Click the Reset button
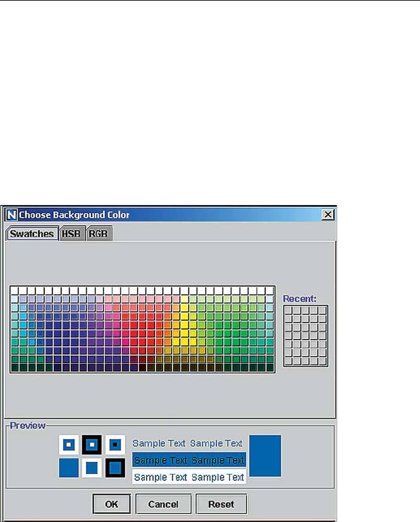This screenshot has width=420, height=522. pyautogui.click(x=221, y=504)
